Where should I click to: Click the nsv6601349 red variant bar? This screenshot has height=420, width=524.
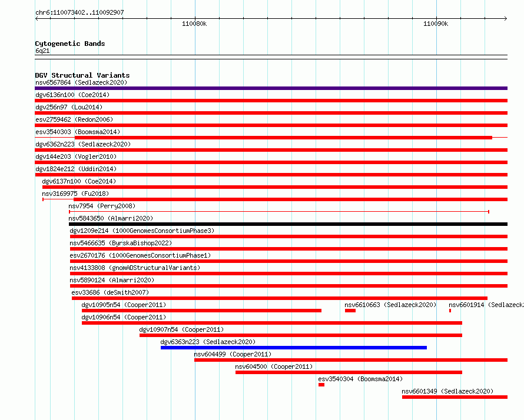tap(455, 397)
